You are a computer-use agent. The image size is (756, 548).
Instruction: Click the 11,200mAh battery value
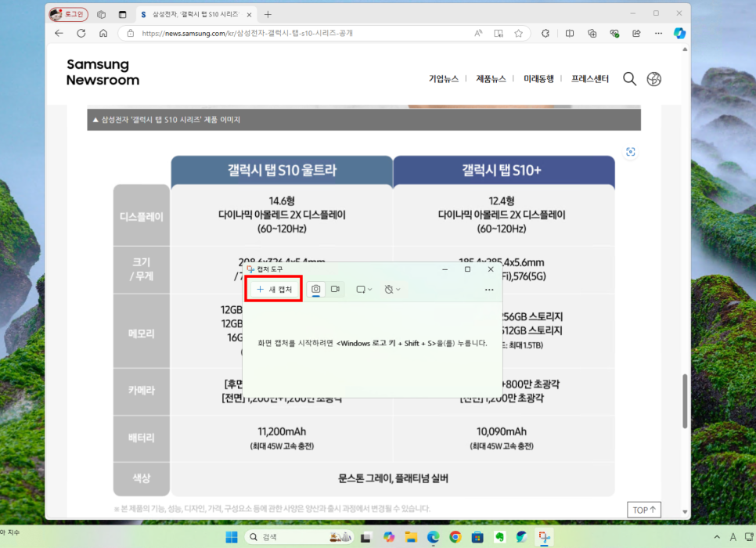(282, 431)
